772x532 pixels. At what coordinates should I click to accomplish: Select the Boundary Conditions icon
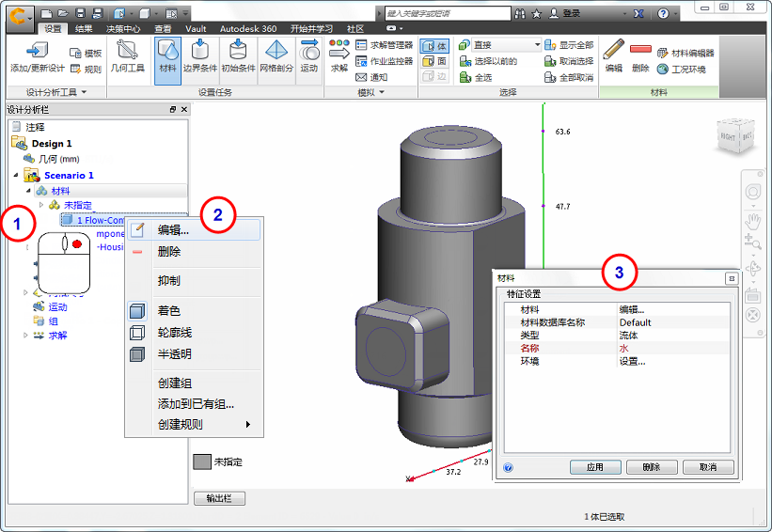(200, 51)
